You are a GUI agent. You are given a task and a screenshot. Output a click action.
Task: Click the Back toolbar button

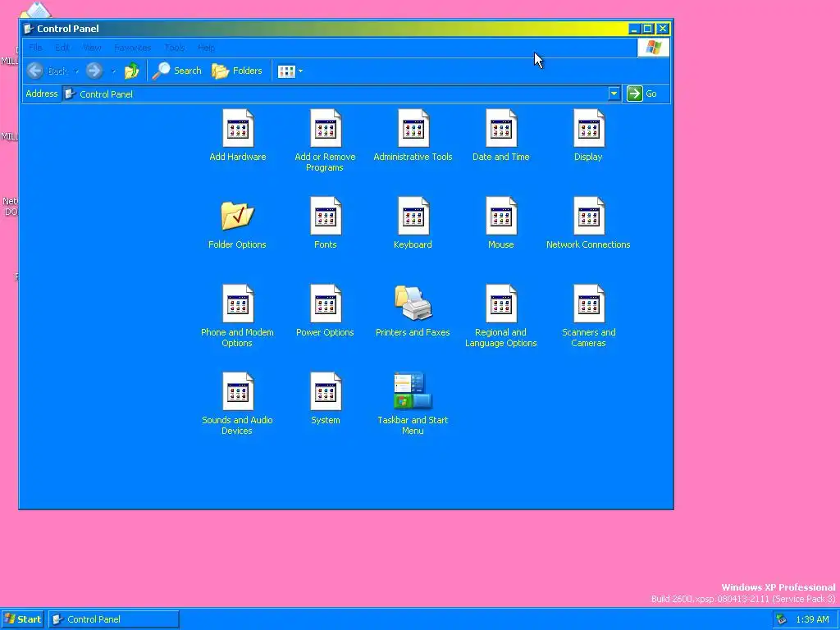point(47,71)
